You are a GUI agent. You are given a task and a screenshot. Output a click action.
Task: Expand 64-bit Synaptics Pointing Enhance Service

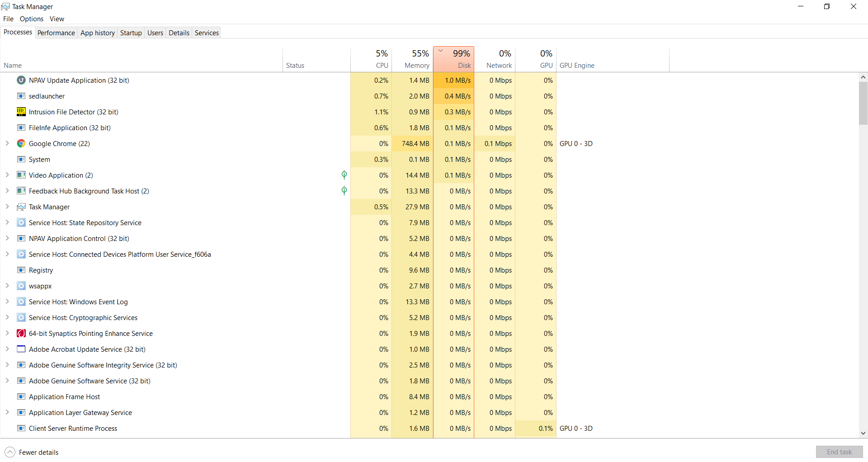click(7, 333)
